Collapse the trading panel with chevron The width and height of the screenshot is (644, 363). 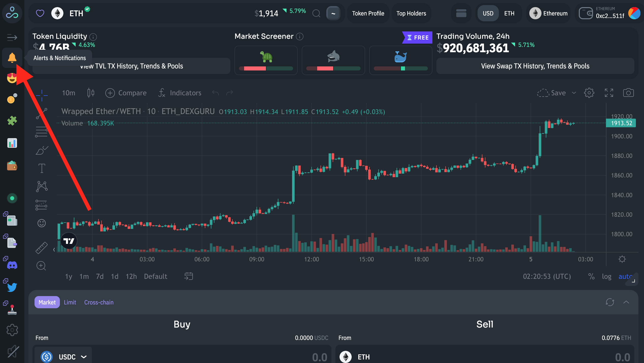(x=626, y=302)
